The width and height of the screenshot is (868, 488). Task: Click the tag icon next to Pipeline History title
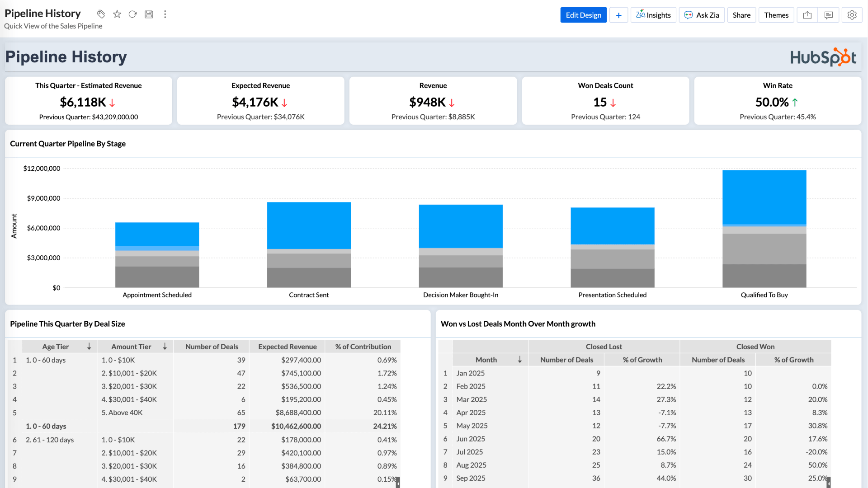(101, 14)
